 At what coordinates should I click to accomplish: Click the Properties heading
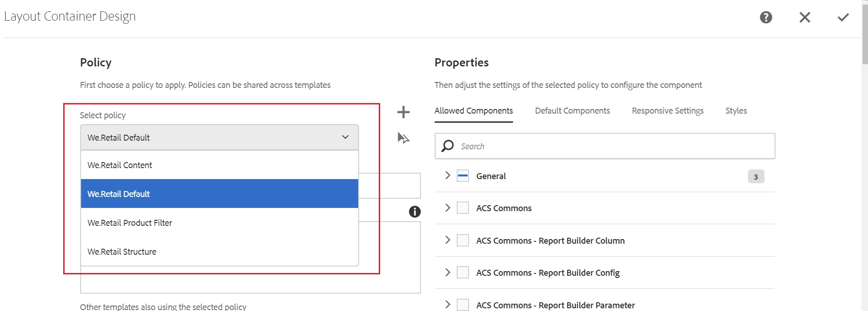click(462, 62)
